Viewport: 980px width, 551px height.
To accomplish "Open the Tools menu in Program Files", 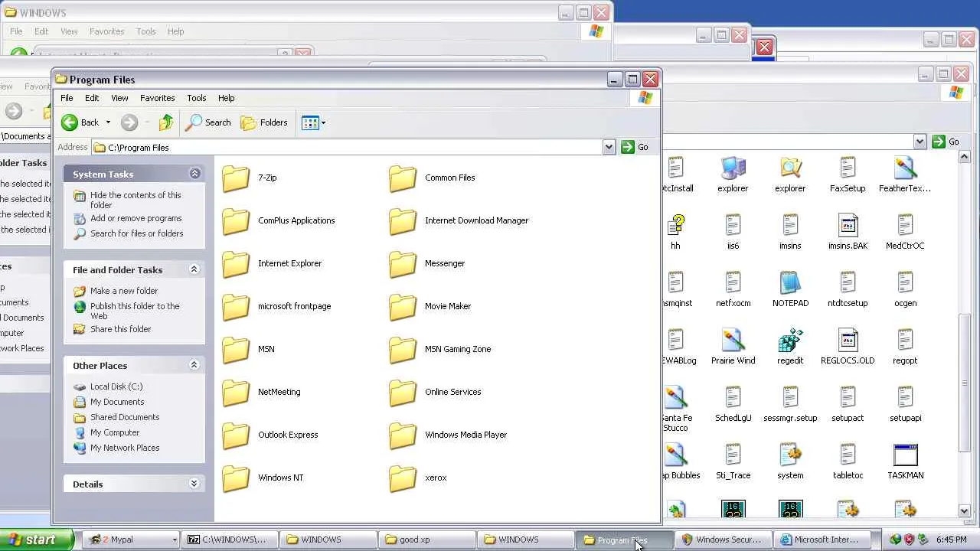I will point(196,98).
